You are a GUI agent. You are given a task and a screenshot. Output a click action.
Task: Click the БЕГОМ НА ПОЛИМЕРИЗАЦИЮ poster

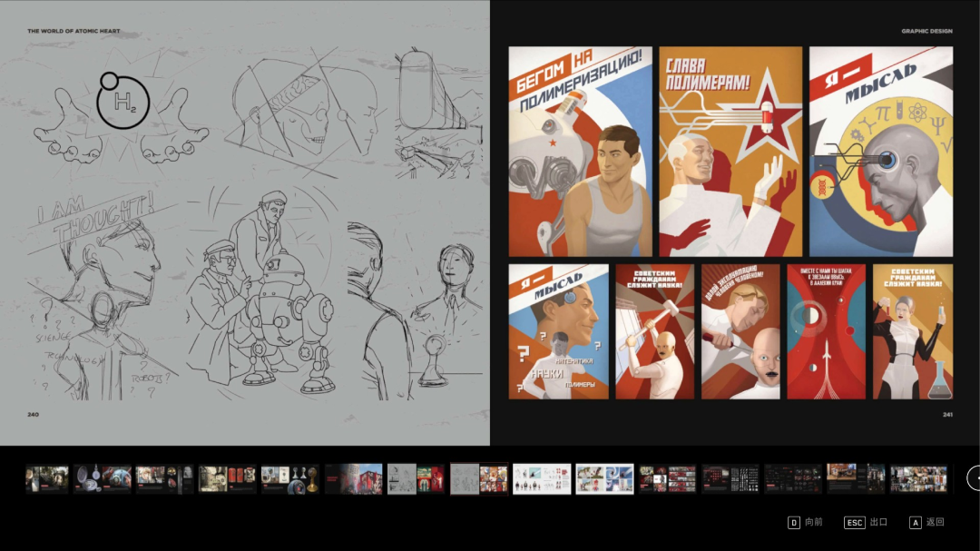pyautogui.click(x=580, y=152)
